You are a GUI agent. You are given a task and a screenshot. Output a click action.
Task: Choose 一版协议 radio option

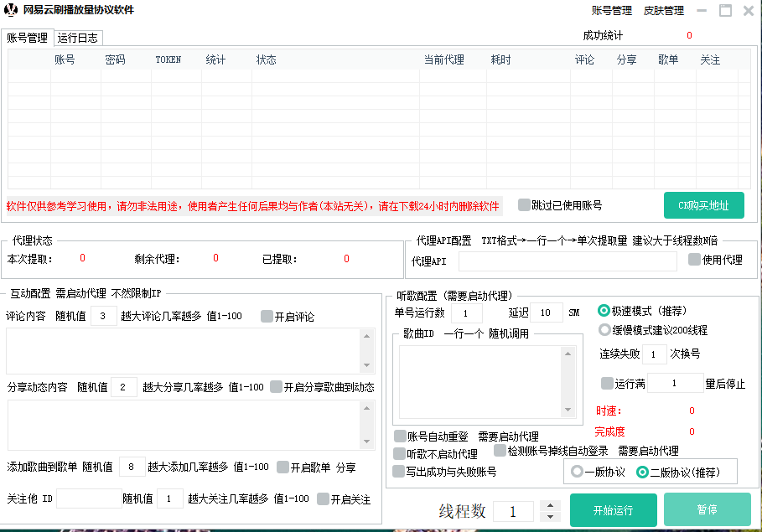577,472
